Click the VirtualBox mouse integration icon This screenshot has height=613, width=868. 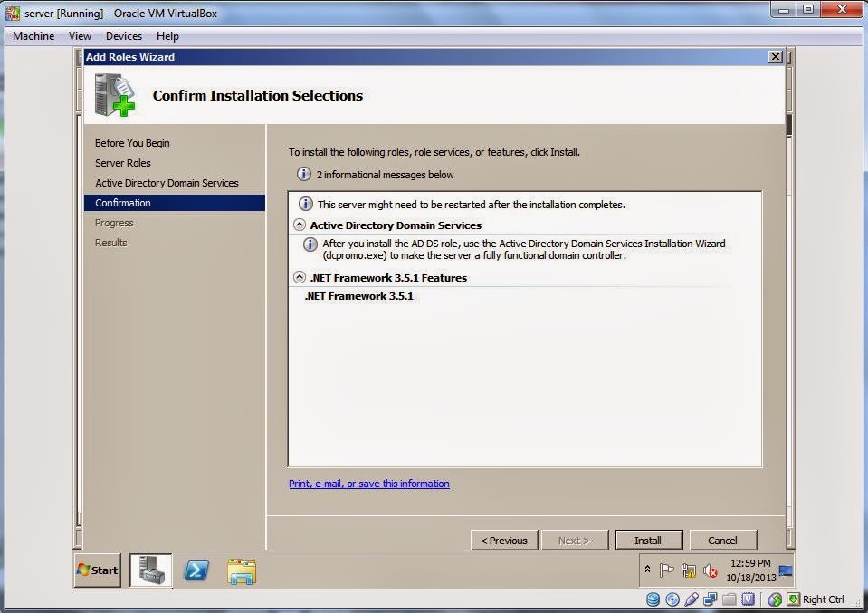click(x=775, y=599)
